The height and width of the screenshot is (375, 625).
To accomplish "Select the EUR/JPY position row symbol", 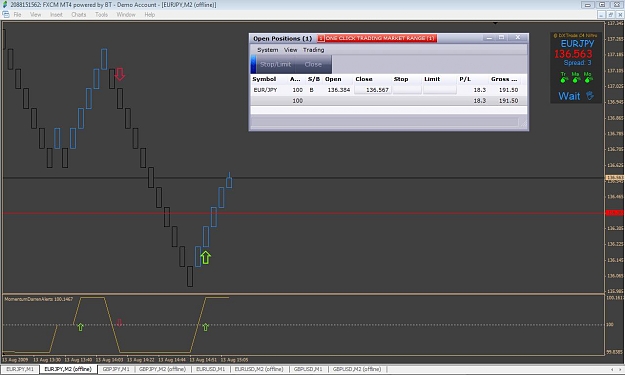I will pos(265,90).
